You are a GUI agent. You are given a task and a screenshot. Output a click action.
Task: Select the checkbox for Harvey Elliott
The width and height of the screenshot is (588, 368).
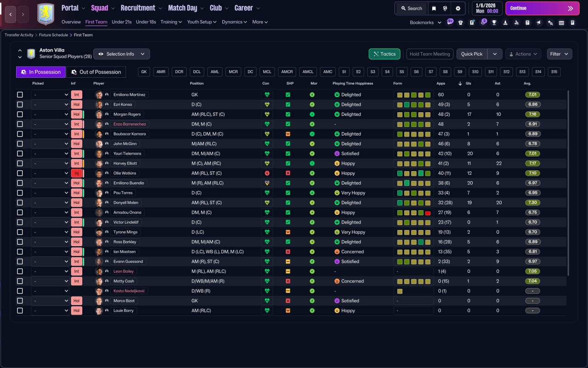[x=20, y=163]
